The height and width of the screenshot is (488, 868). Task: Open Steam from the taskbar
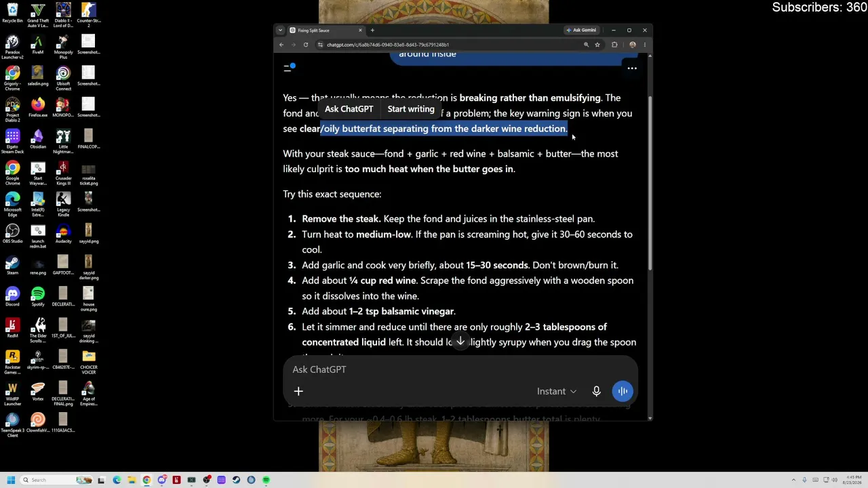(236, 480)
